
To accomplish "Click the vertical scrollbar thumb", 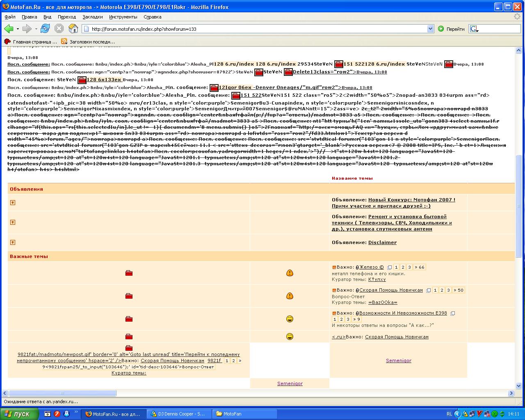I will (518, 206).
